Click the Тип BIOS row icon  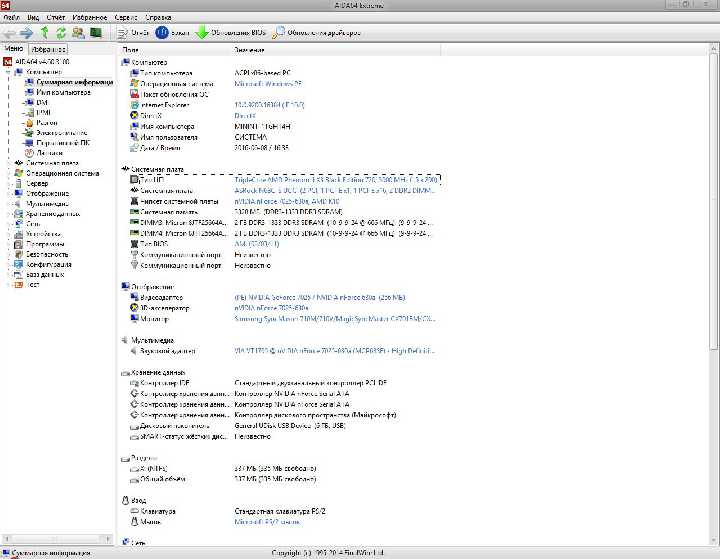click(134, 244)
